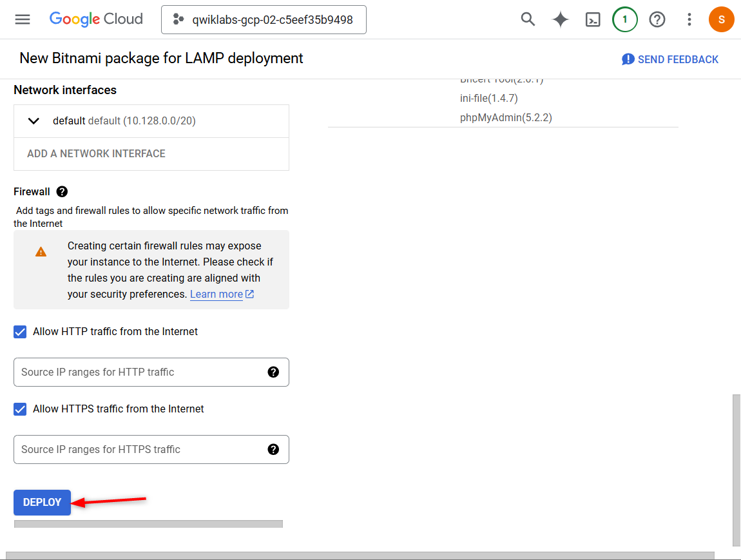Show help for HTTP source IP ranges

(x=273, y=372)
